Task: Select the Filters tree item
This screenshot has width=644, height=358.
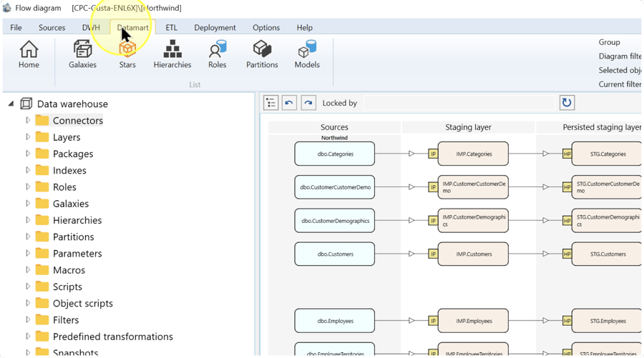Action: (66, 320)
